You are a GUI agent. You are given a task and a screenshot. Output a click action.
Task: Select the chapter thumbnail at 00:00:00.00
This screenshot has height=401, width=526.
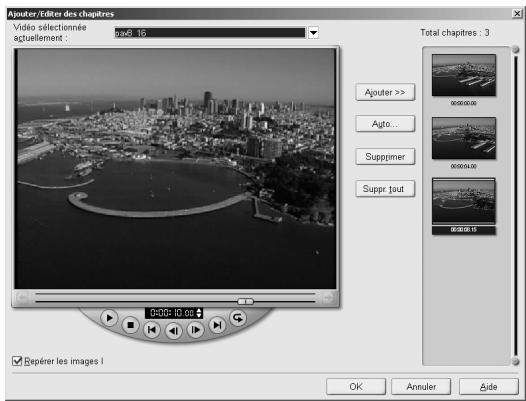(464, 75)
